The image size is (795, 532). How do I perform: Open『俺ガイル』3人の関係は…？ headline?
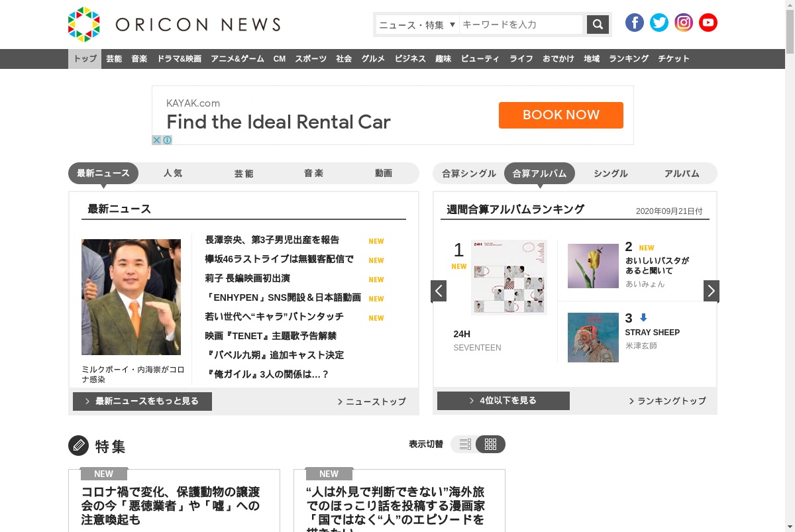click(x=268, y=374)
